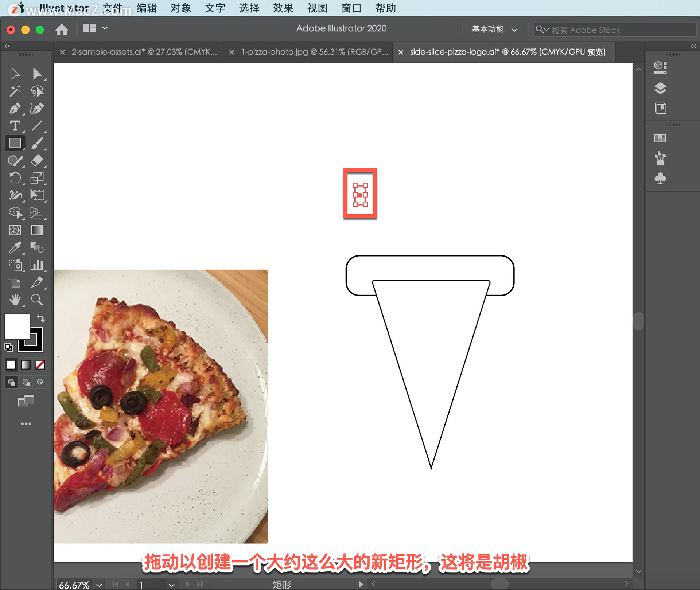
Task: Open the Symbols panel icon
Action: pyautogui.click(x=660, y=179)
